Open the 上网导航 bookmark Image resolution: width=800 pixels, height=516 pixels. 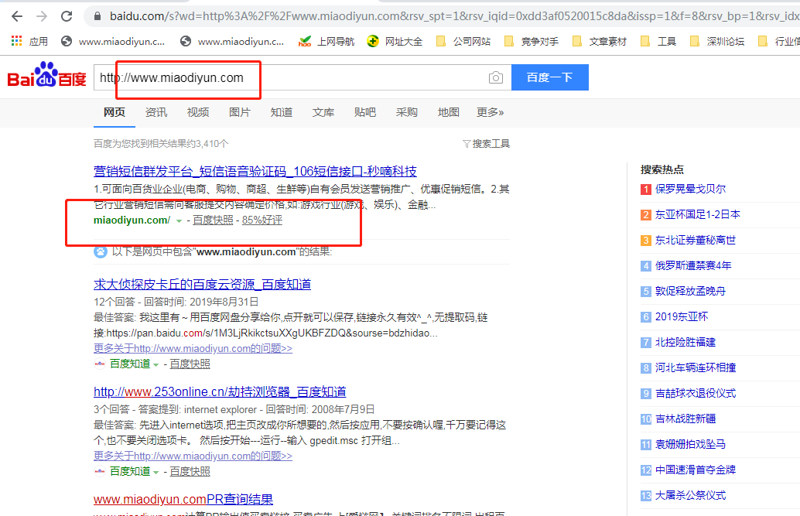tap(327, 41)
